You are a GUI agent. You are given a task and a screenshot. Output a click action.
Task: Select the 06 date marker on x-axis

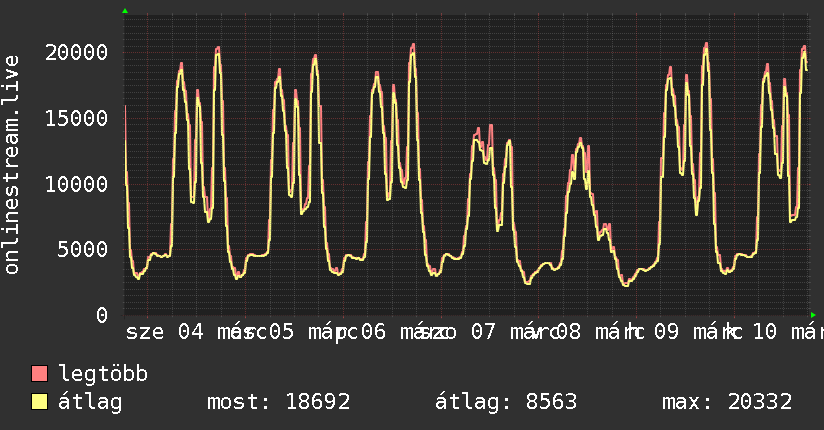(373, 332)
